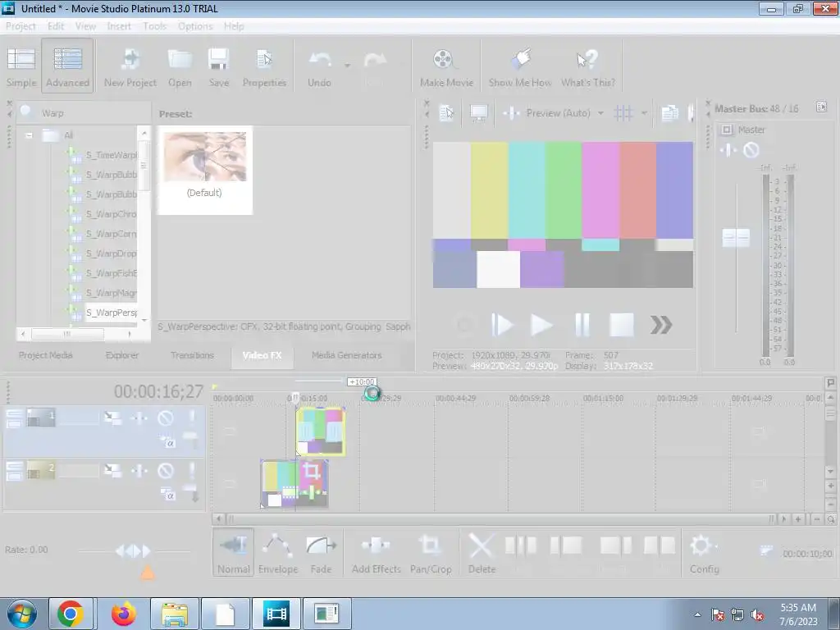
Task: Play the video preview
Action: point(541,325)
